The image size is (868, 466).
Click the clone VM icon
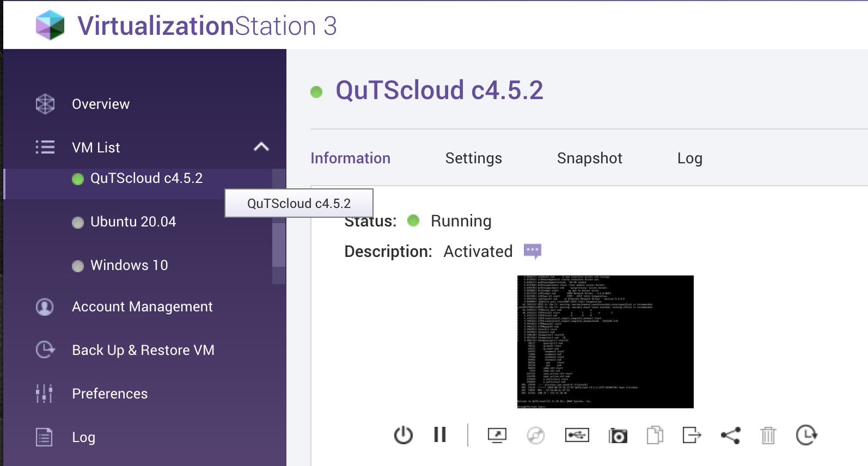click(x=655, y=435)
